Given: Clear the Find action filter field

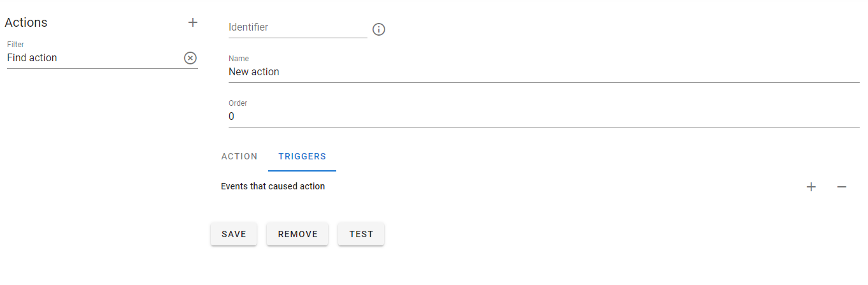Looking at the screenshot, I should [190, 58].
